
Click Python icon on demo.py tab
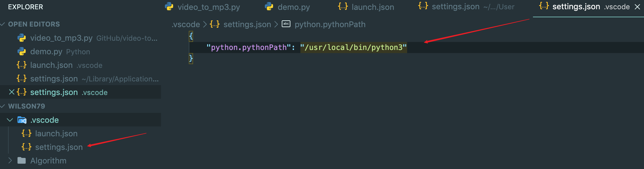coord(269,6)
